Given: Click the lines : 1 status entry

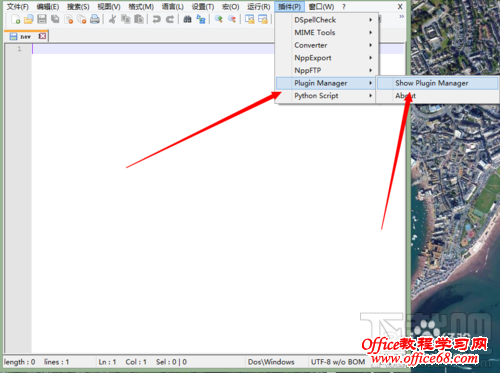Looking at the screenshot, I should pos(56,362).
